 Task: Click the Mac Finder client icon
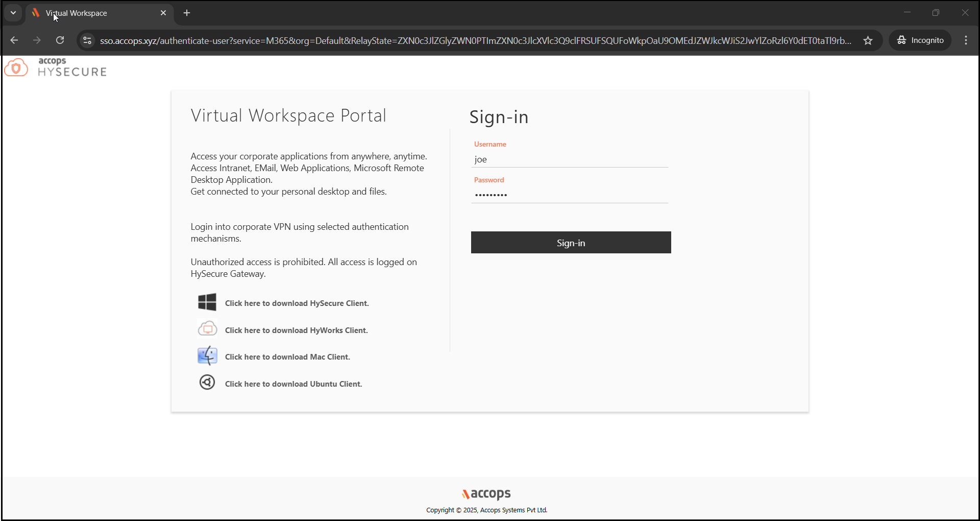[x=207, y=356]
